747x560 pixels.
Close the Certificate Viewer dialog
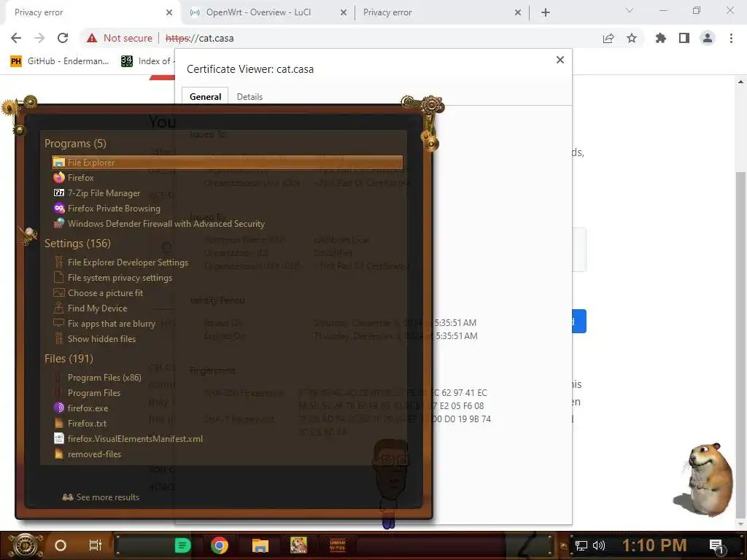(560, 60)
